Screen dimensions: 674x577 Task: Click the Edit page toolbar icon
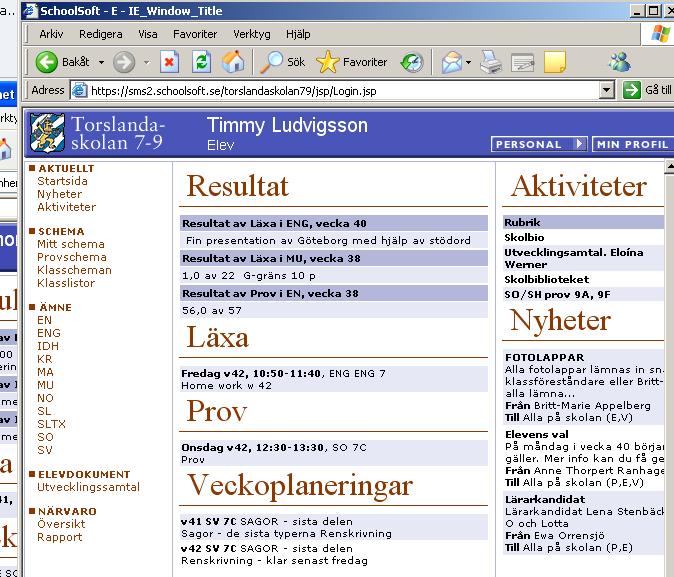tap(523, 63)
